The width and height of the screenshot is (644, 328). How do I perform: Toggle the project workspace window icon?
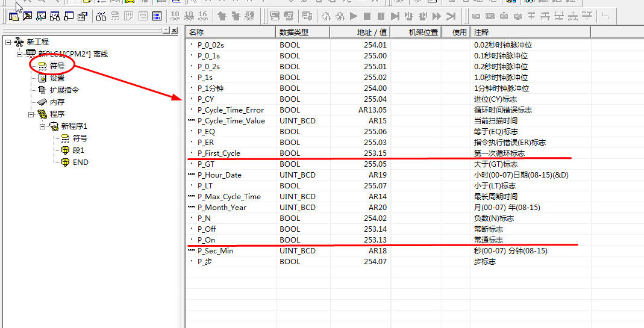pyautogui.click(x=13, y=16)
